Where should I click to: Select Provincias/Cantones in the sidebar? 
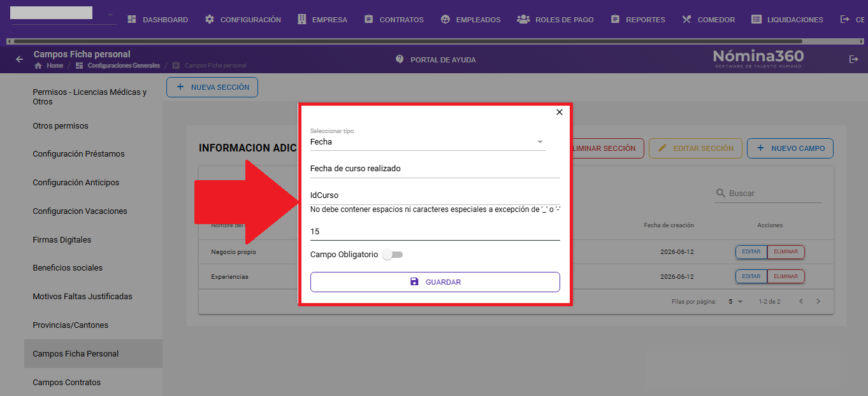coord(93,325)
